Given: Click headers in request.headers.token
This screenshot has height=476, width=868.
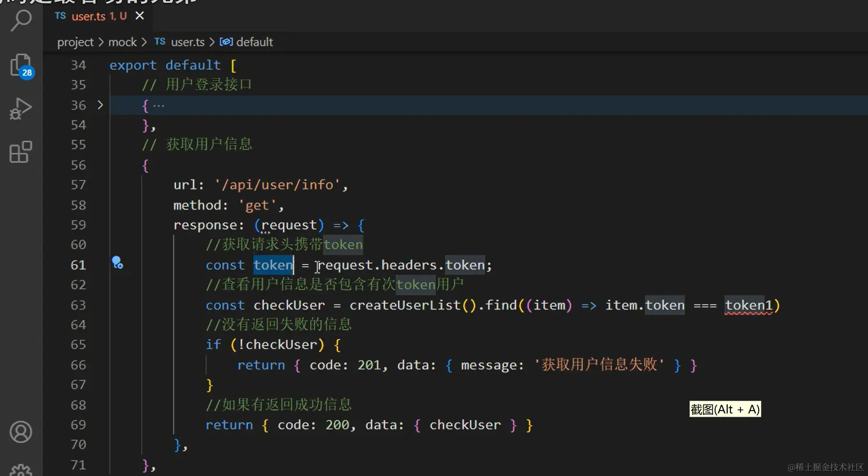Looking at the screenshot, I should coord(409,265).
